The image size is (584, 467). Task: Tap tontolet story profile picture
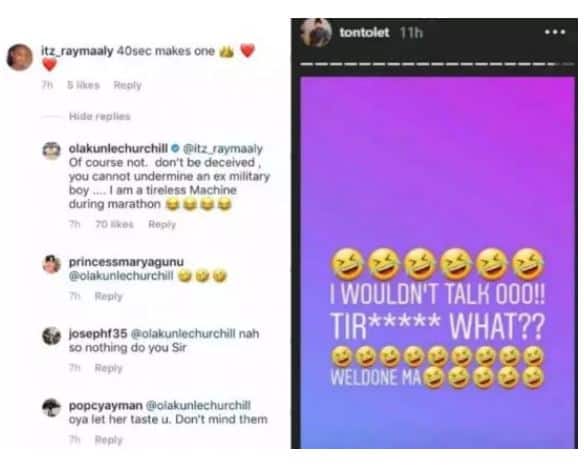click(316, 32)
